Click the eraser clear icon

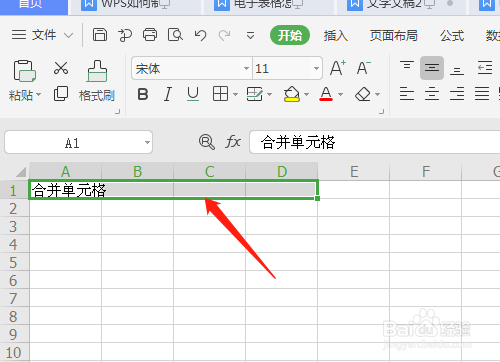(x=363, y=94)
